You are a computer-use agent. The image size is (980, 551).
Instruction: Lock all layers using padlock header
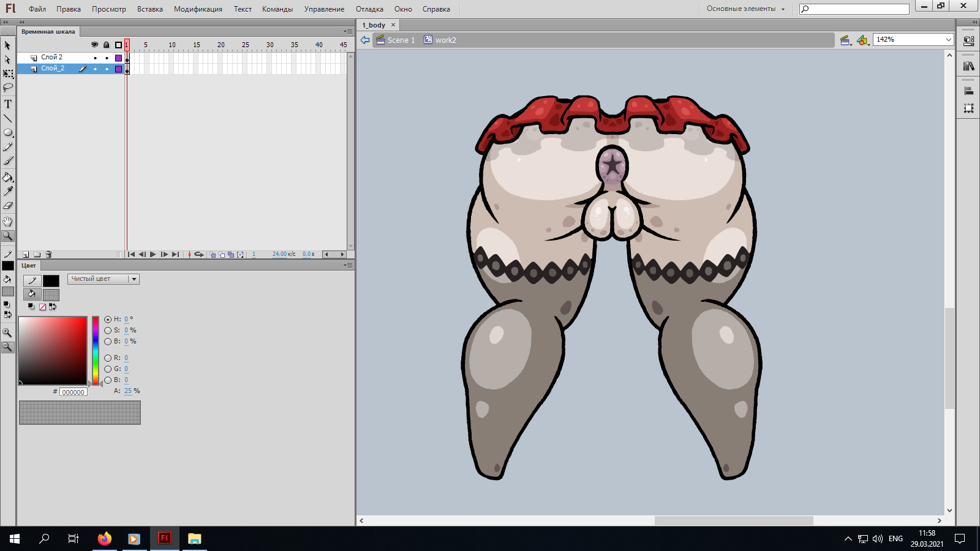coord(107,45)
